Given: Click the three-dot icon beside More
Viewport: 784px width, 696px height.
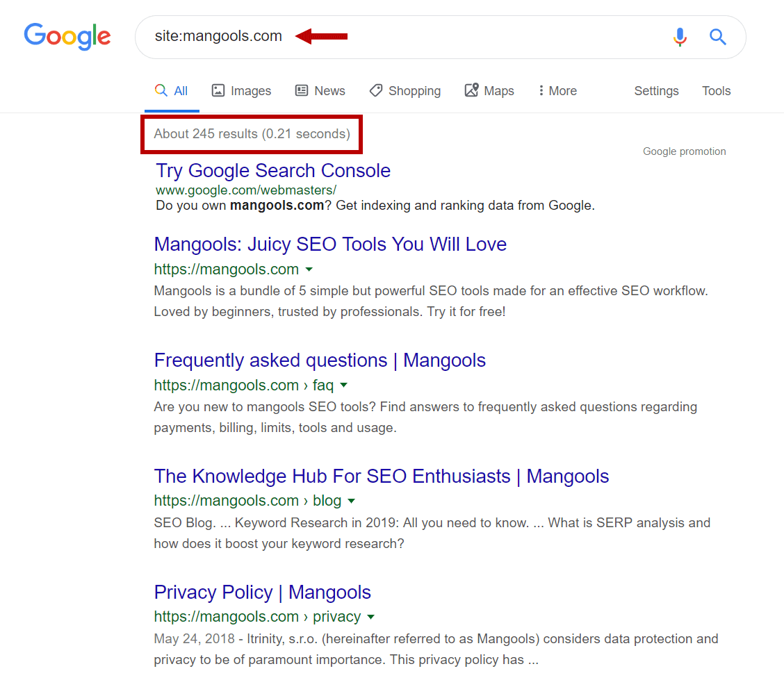Looking at the screenshot, I should click(541, 90).
